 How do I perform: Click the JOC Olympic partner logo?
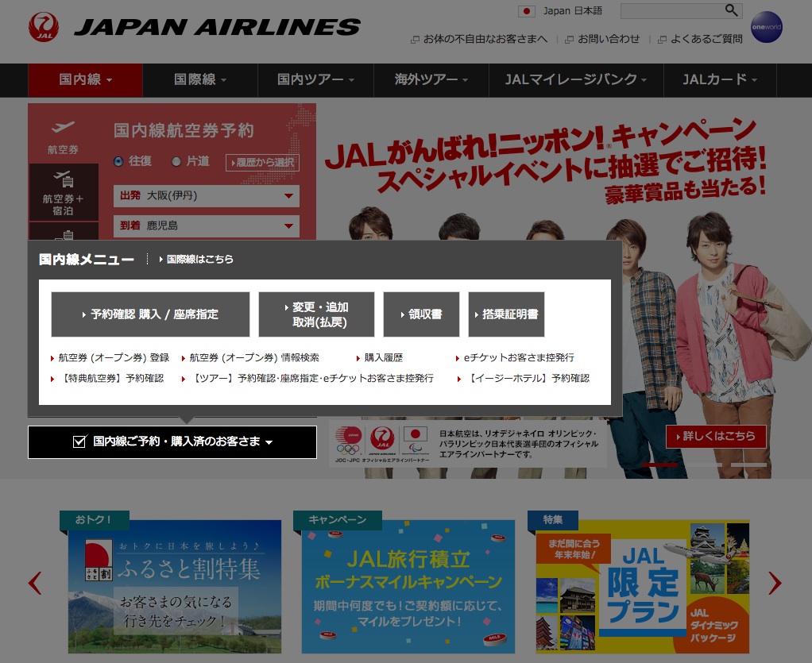click(348, 441)
